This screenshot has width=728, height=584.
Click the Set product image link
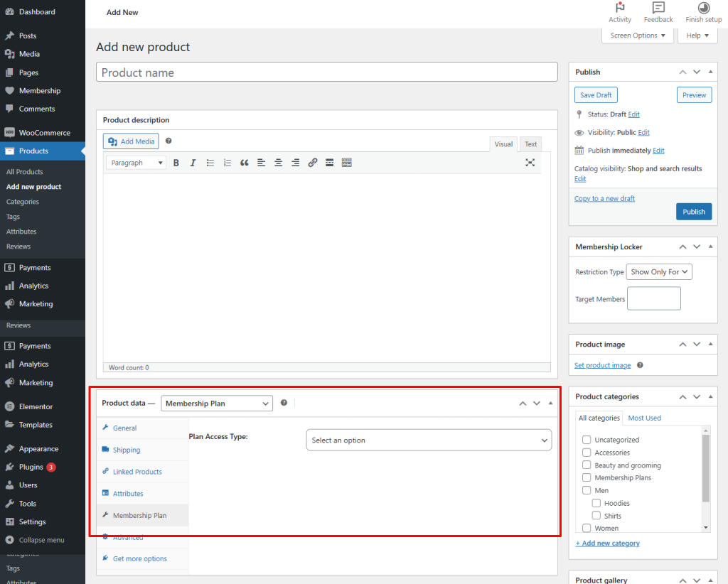click(602, 365)
